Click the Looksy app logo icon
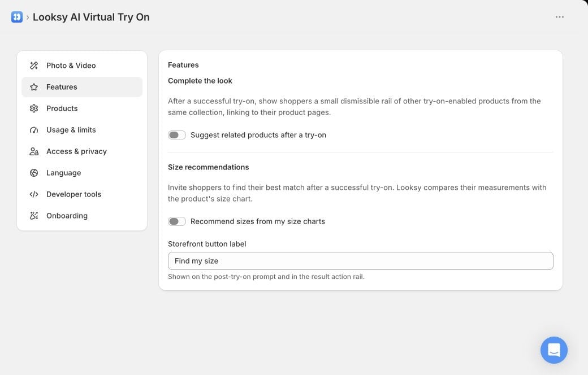Screen dimensions: 588x375 [17, 17]
